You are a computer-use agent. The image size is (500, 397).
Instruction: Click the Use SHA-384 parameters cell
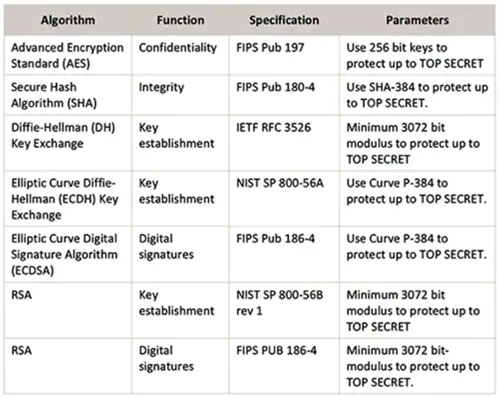(x=417, y=95)
